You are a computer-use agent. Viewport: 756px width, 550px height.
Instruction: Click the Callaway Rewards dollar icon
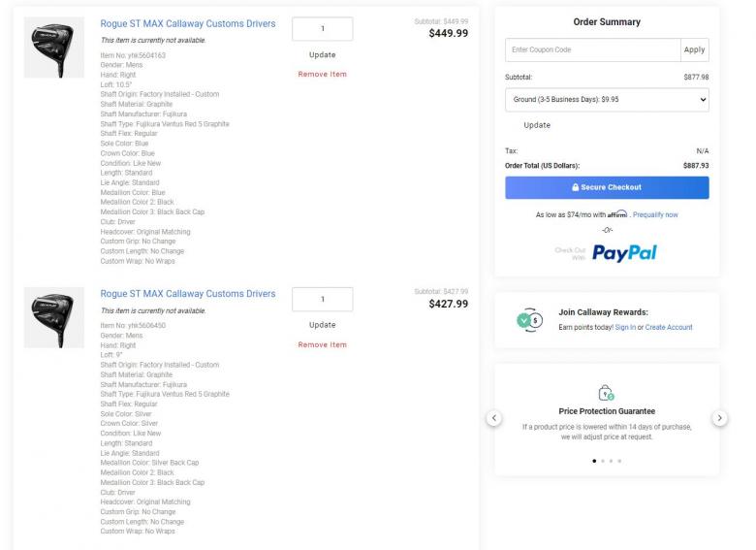click(529, 320)
